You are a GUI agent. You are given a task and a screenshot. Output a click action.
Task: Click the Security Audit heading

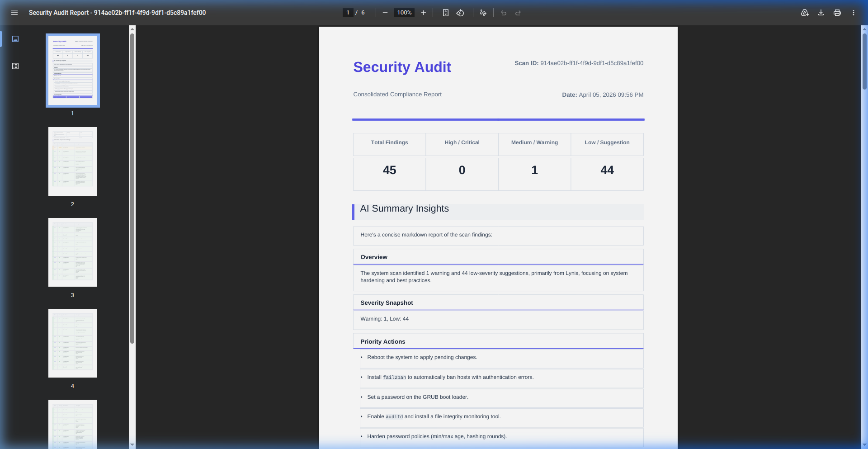click(402, 67)
